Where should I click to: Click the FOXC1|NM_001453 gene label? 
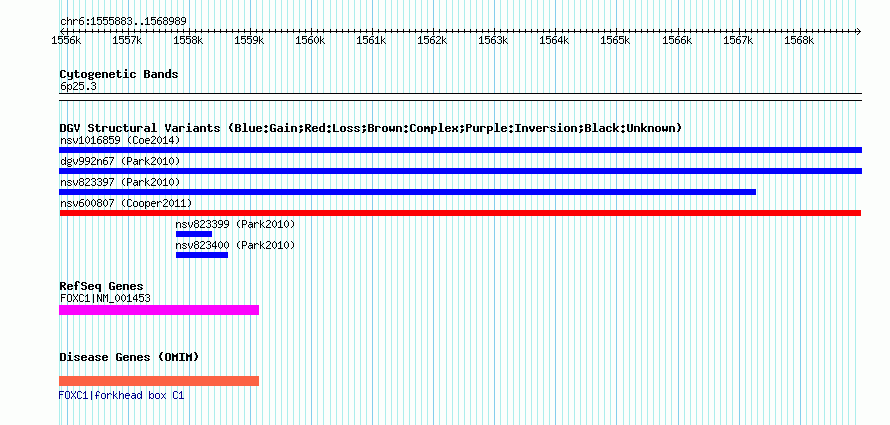105,298
